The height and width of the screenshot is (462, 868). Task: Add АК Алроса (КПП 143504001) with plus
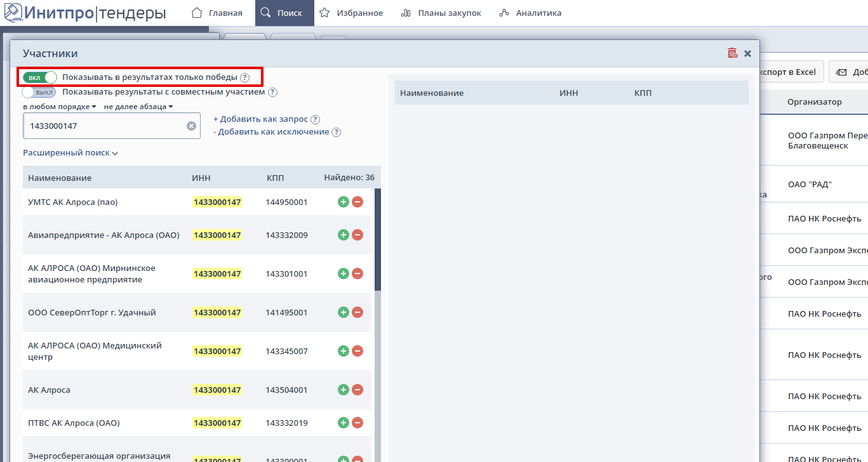click(344, 390)
